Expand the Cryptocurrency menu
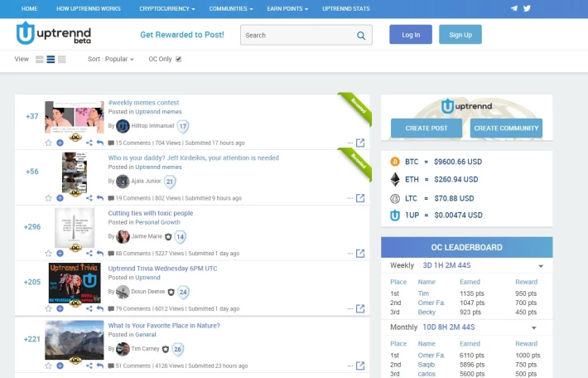The image size is (588, 378). (x=166, y=8)
